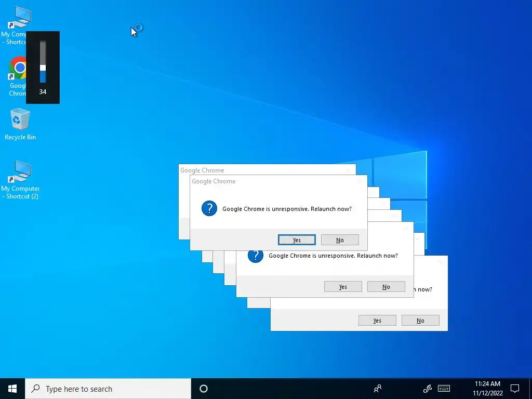Click 'Google Chrome is unresponsive' text in front dialog

265,209
